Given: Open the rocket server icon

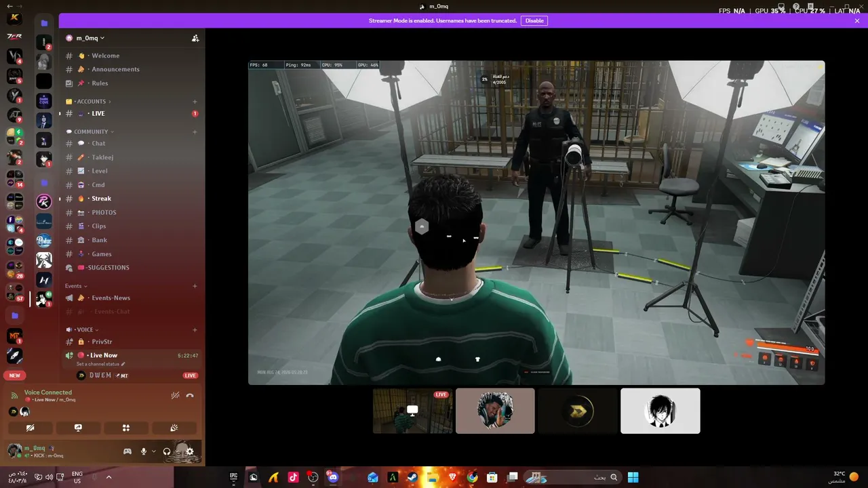Looking at the screenshot, I should pyautogui.click(x=14, y=355).
